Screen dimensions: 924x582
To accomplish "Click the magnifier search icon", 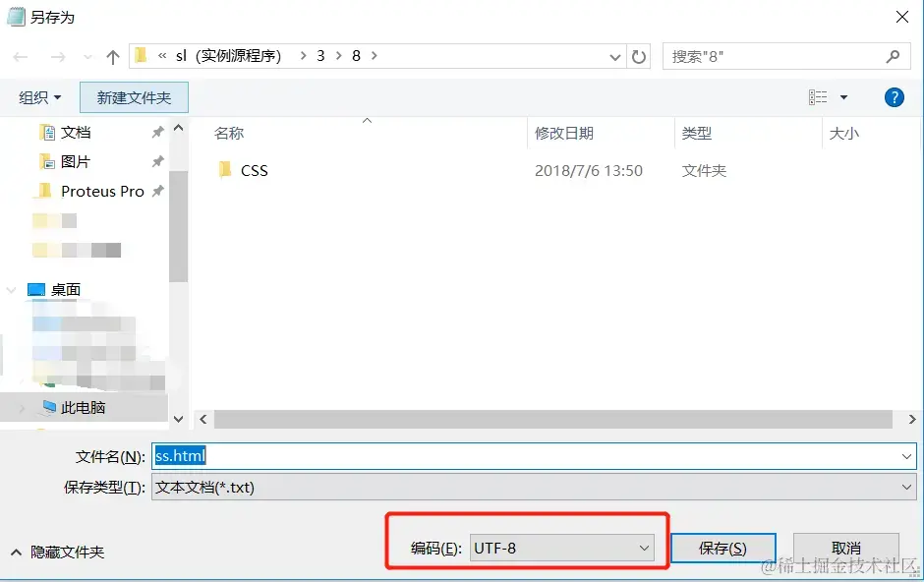I will click(x=893, y=57).
